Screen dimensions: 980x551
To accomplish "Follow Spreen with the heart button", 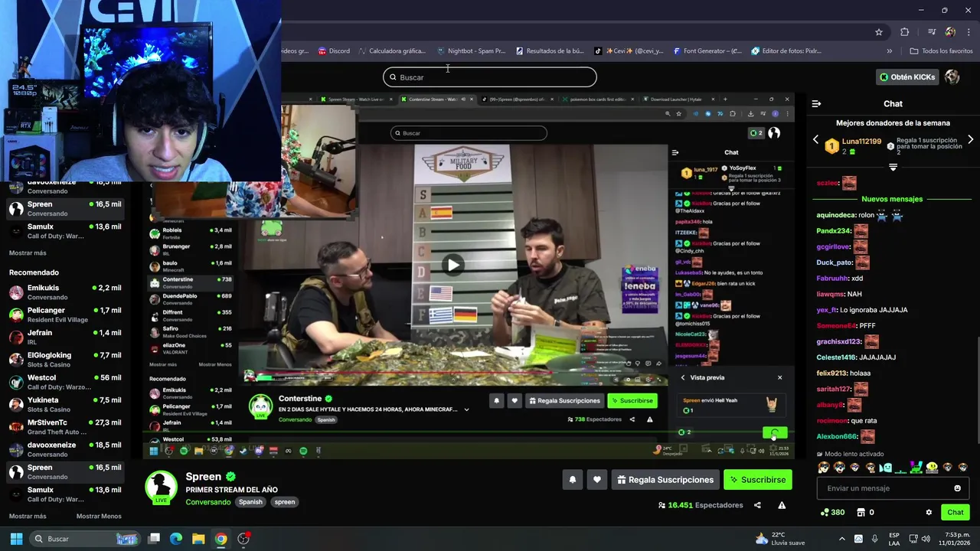I will (597, 480).
